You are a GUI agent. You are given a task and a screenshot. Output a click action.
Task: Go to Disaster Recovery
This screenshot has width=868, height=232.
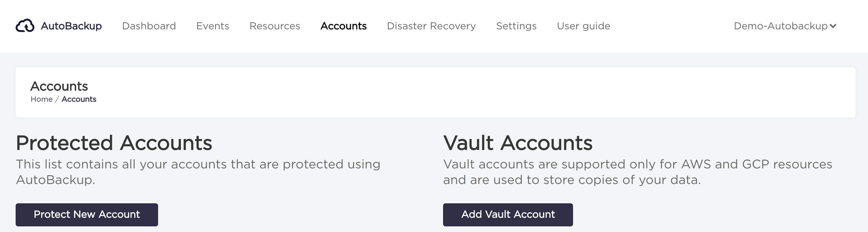tap(431, 26)
